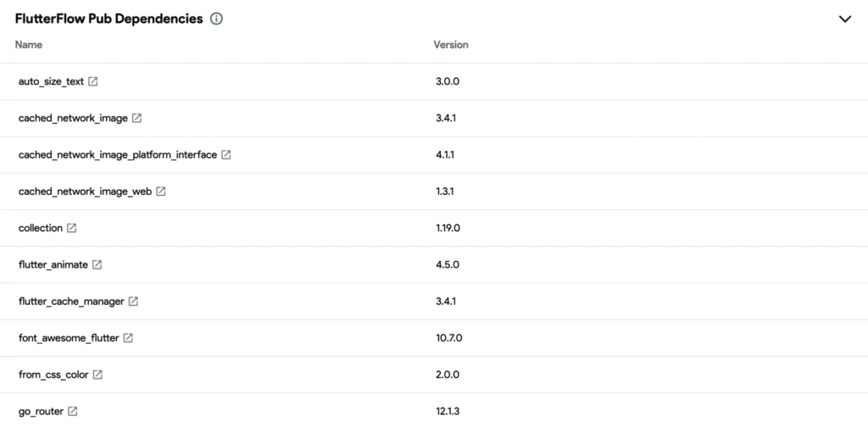Viewport: 868px width, 427px height.
Task: Click external link icon next to cached_network_image
Action: point(136,119)
